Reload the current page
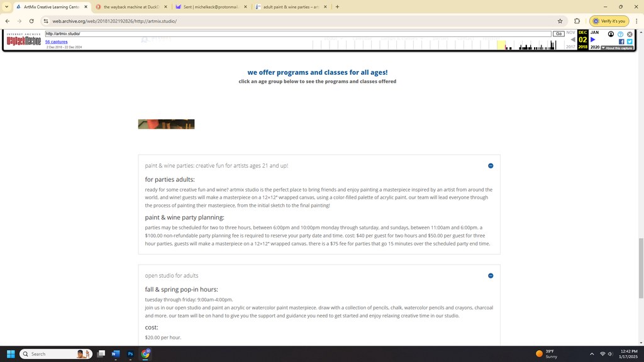Screen dimensions: 644x362 click(31, 21)
